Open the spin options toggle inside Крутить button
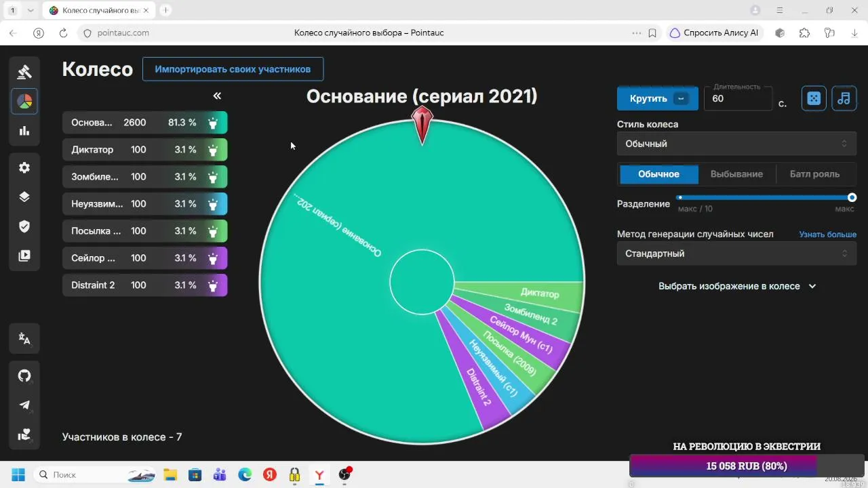Viewport: 868px width, 488px height. (x=682, y=98)
